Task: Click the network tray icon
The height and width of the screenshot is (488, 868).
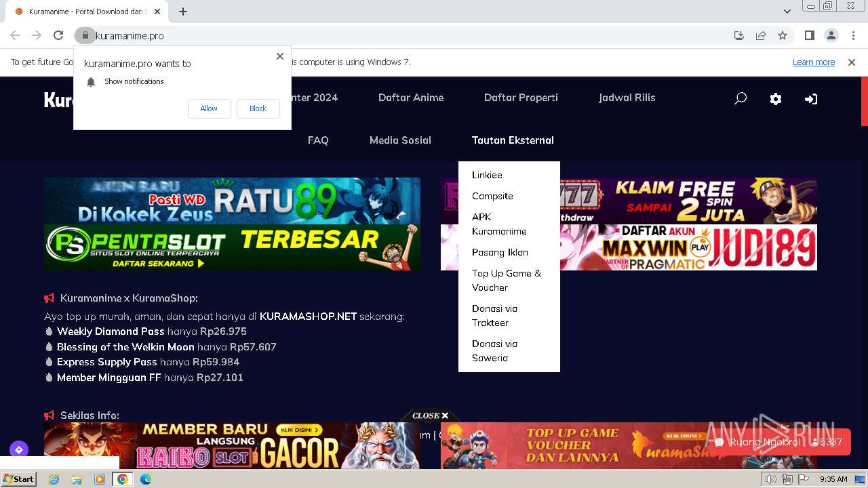Action: [787, 479]
